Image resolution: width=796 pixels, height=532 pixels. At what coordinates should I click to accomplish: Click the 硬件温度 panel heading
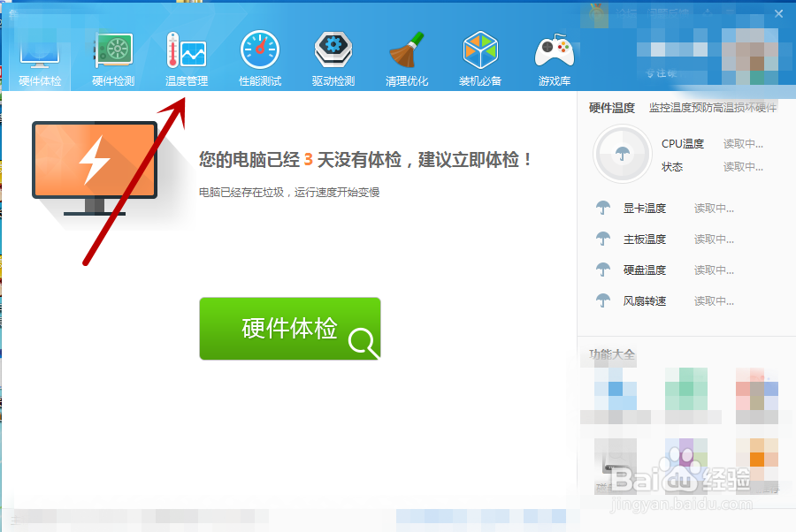612,108
